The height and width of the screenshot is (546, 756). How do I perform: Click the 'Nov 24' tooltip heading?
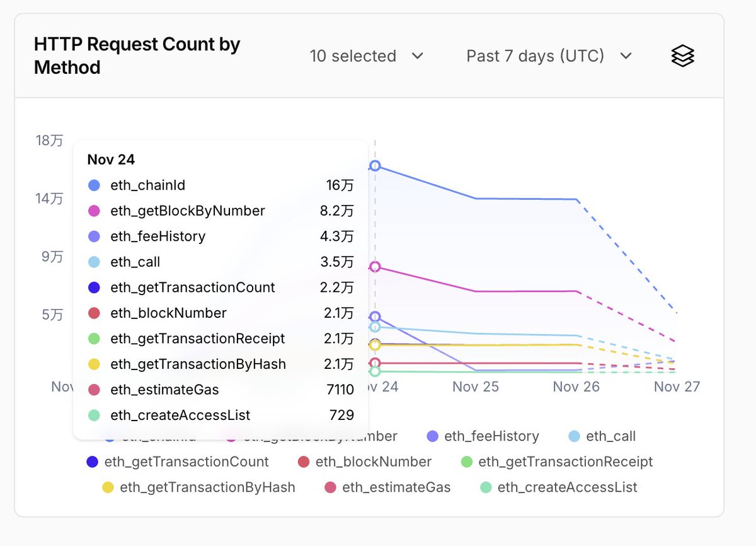point(111,160)
